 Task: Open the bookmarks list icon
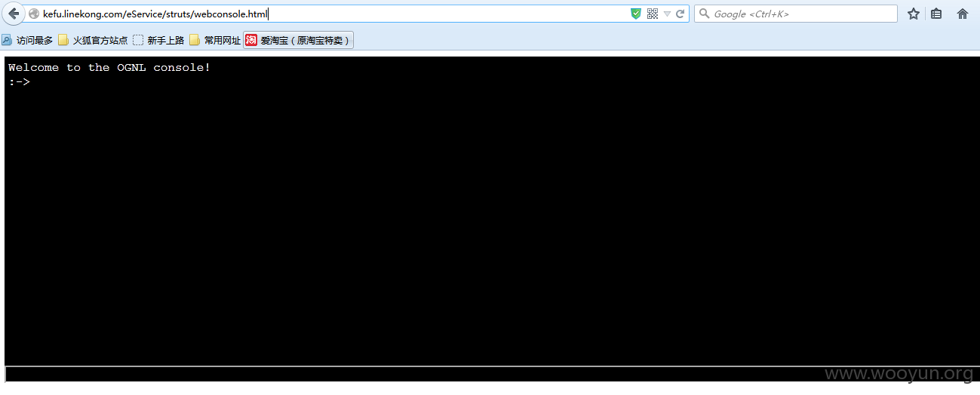[x=936, y=14]
